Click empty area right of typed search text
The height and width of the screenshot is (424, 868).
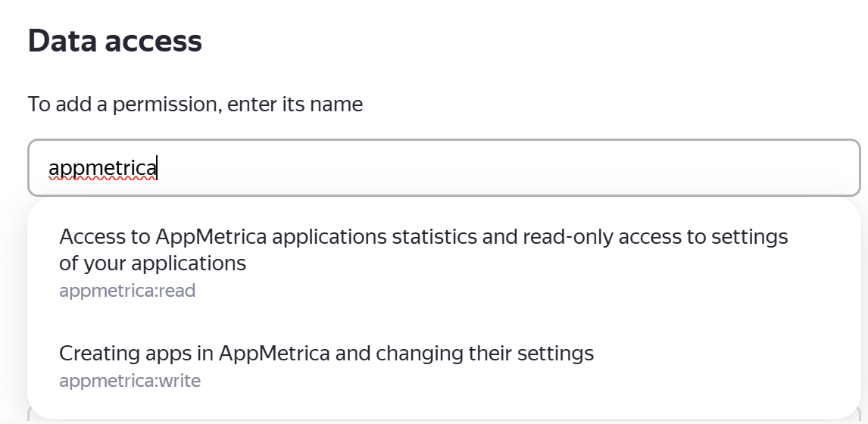(530, 167)
